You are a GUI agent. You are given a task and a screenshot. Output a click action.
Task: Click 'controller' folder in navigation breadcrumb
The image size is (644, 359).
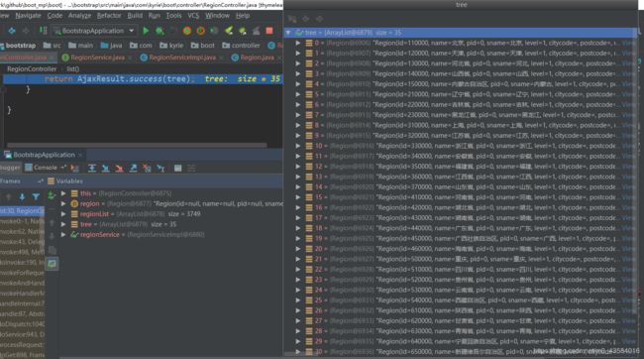tap(241, 46)
